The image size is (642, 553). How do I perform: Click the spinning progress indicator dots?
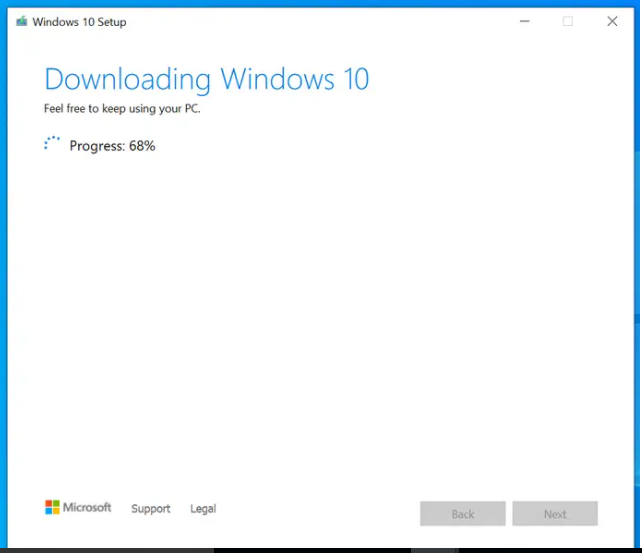[x=52, y=143]
